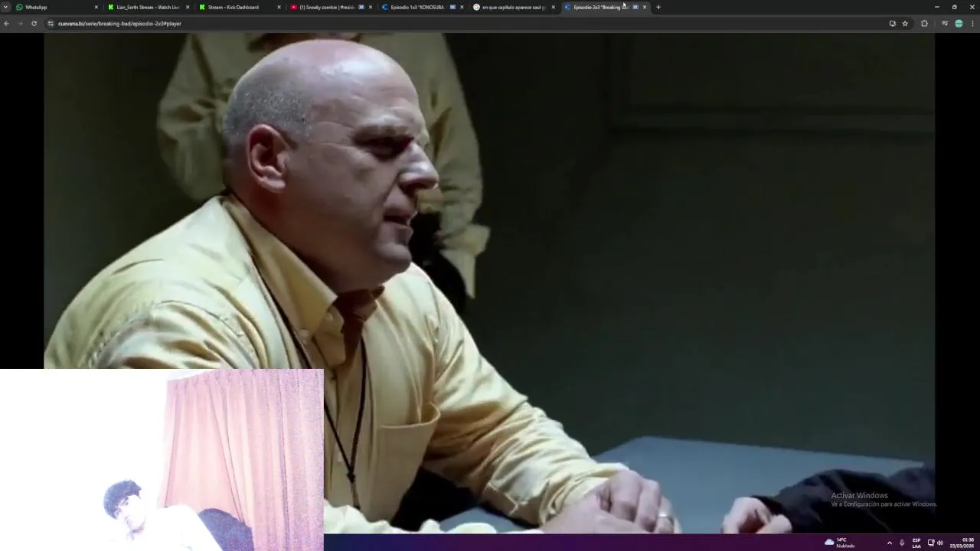Close the Kick Dashboard tab
Viewport: 980px width, 551px height.
(279, 7)
